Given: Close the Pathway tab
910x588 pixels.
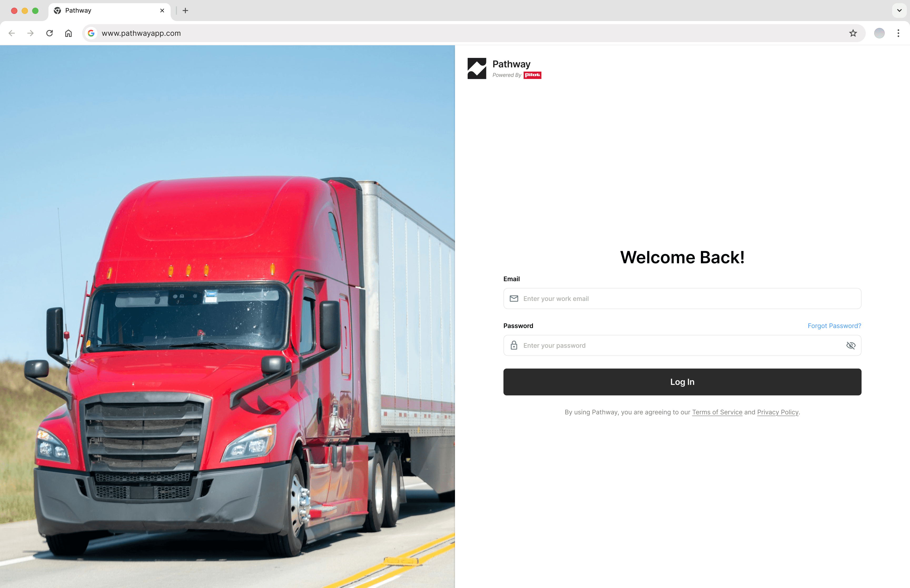Looking at the screenshot, I should coord(162,11).
